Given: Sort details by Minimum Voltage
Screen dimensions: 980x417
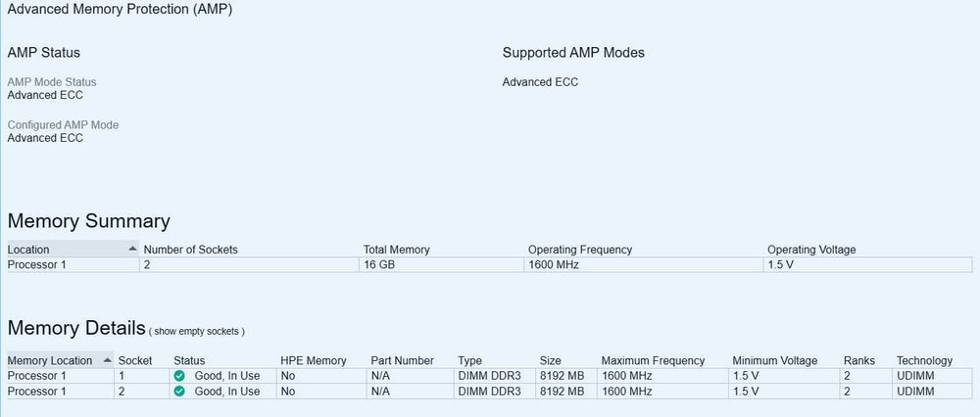Looking at the screenshot, I should pyautogui.click(x=774, y=361).
